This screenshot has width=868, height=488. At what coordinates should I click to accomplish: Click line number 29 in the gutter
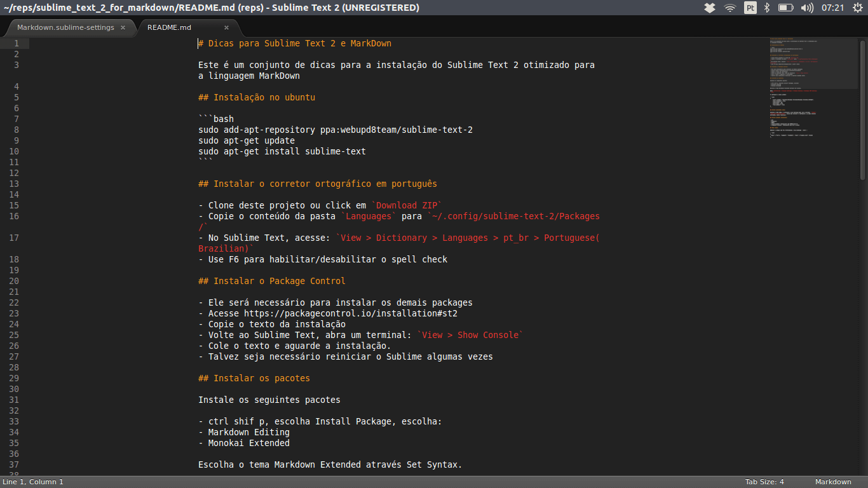(14, 378)
